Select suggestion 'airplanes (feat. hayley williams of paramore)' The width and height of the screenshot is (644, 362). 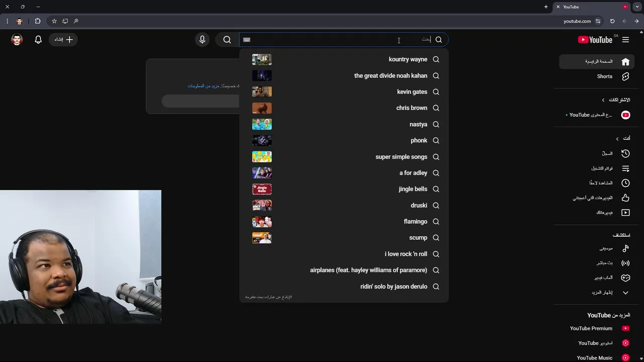[344, 270]
